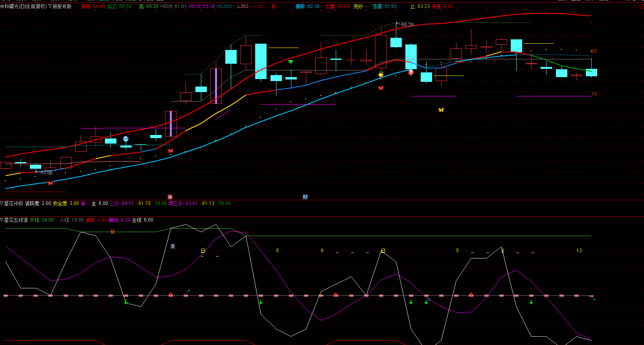Open the 星花评级 indicator dropdown triangle
Screen dimensions: 644x345
2,203
